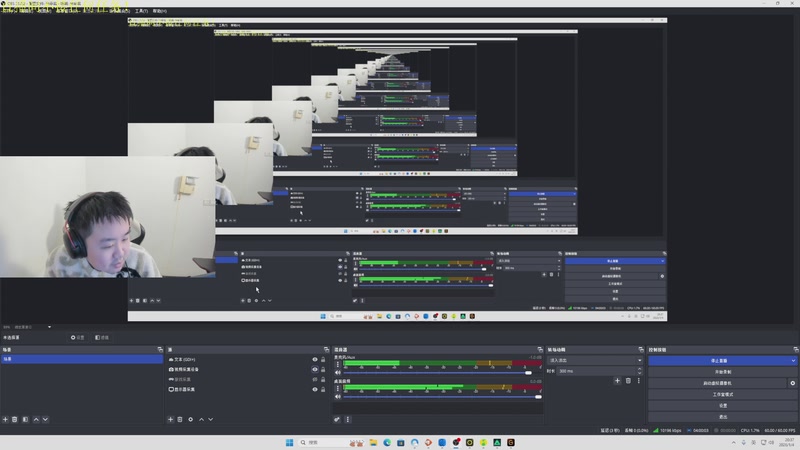Hide the 显示器采集 source
This screenshot has width=800, height=450.
[x=315, y=389]
